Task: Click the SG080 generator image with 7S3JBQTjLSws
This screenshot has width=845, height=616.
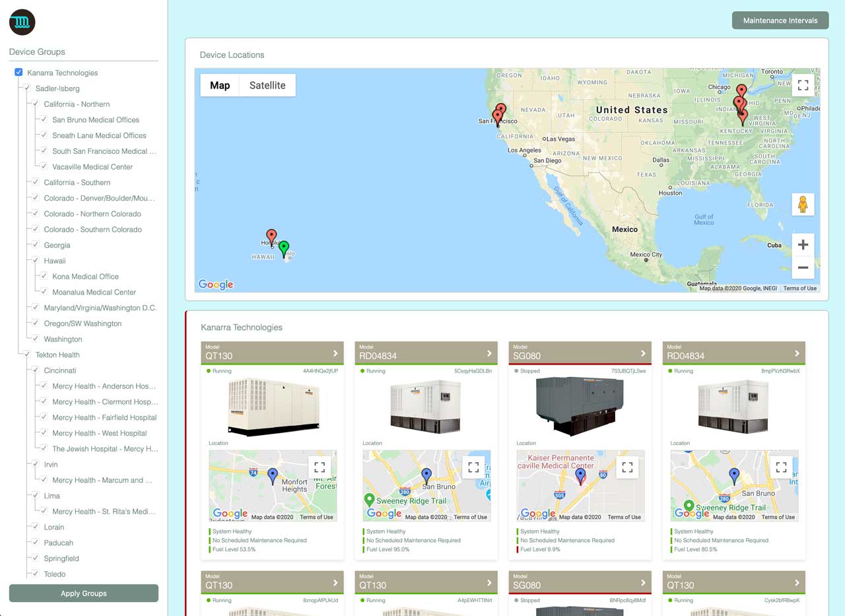Action: (580, 407)
